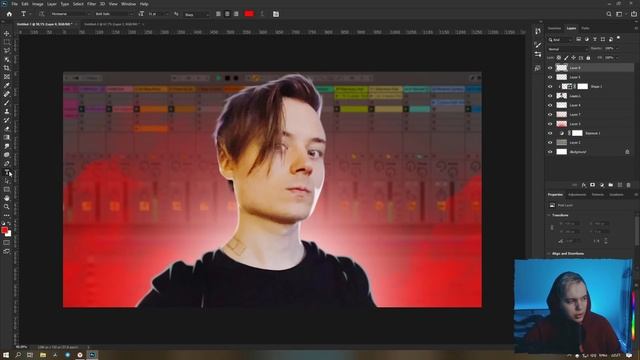Viewport: 640px width, 360px height.
Task: Open the font style dropdown
Action: (113, 14)
